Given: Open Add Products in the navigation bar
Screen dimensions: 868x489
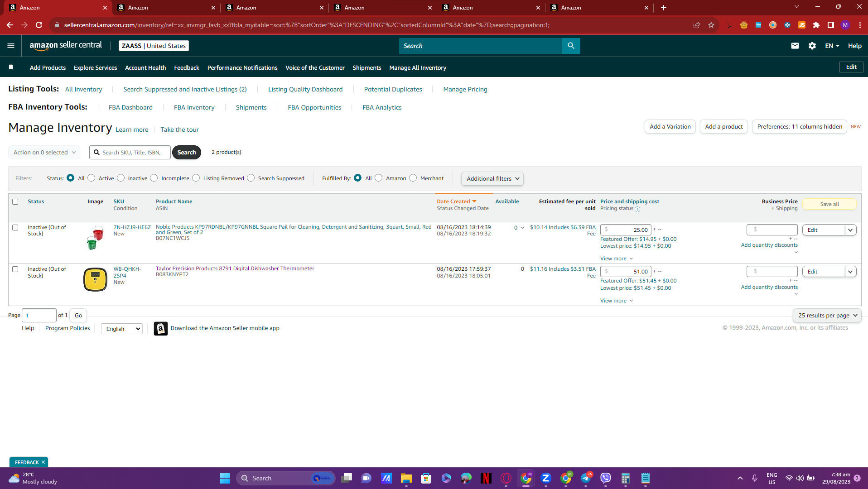Looking at the screenshot, I should pos(48,67).
